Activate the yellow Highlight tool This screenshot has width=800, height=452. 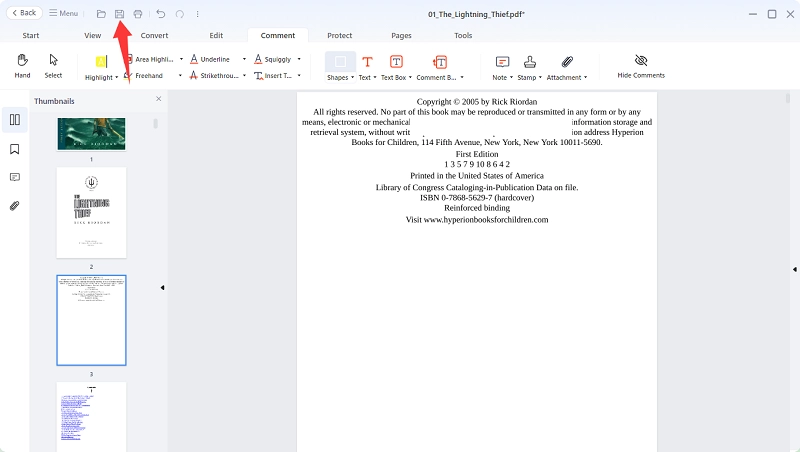[101, 62]
